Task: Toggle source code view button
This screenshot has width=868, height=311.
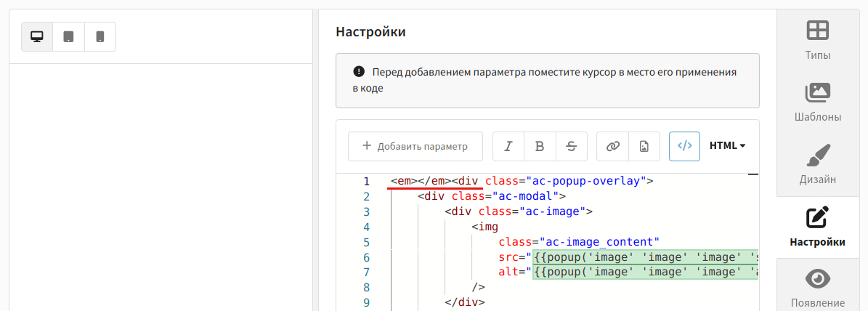Action: point(685,146)
